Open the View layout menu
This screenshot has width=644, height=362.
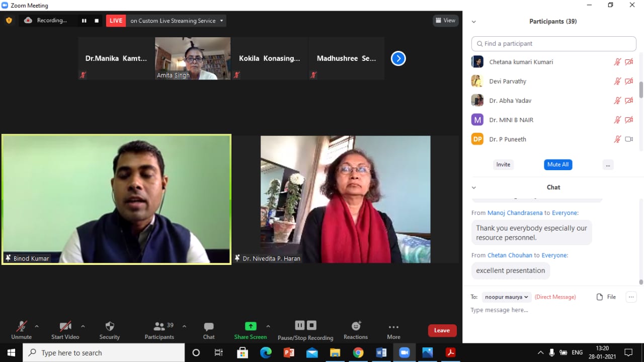[445, 21]
